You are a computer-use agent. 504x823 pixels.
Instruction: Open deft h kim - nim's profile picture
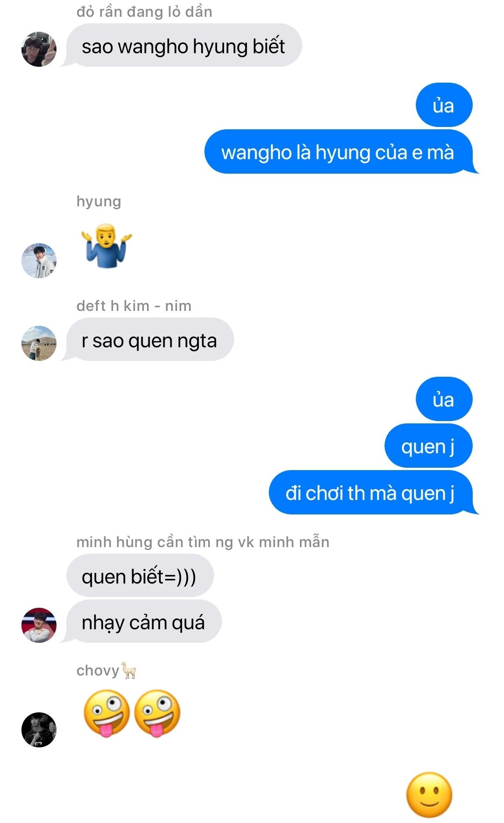(39, 343)
